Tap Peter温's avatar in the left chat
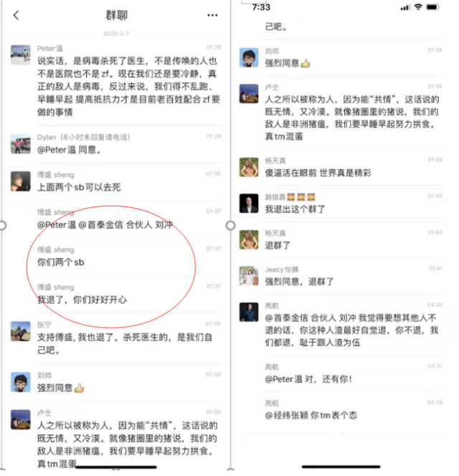This screenshot has width=459, height=476. click(21, 54)
